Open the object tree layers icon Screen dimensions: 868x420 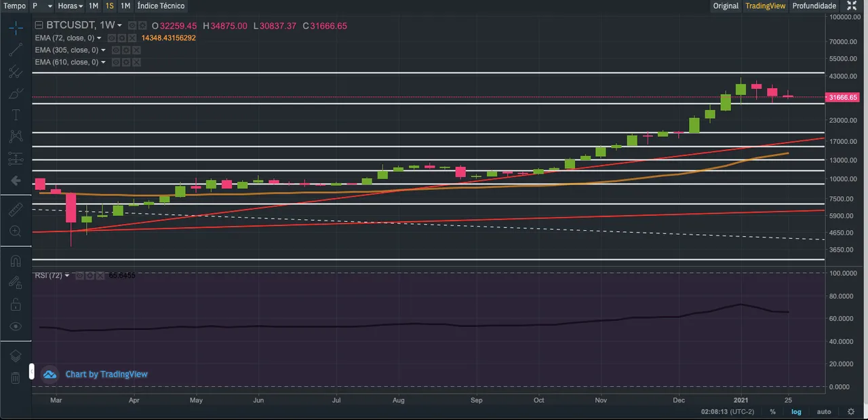point(16,356)
